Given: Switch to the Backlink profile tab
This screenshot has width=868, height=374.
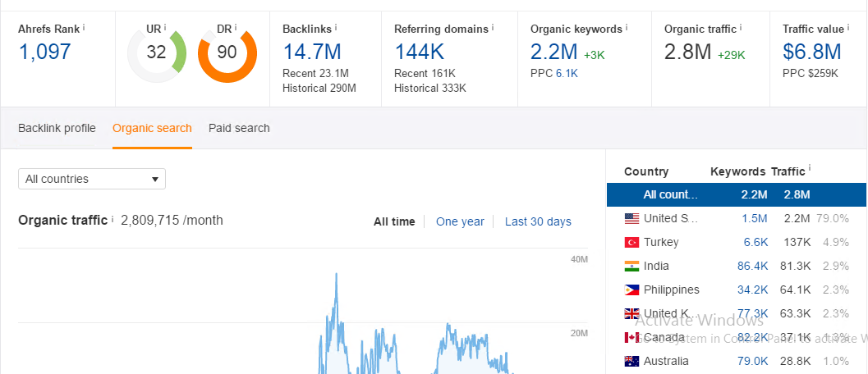Looking at the screenshot, I should click(x=57, y=128).
